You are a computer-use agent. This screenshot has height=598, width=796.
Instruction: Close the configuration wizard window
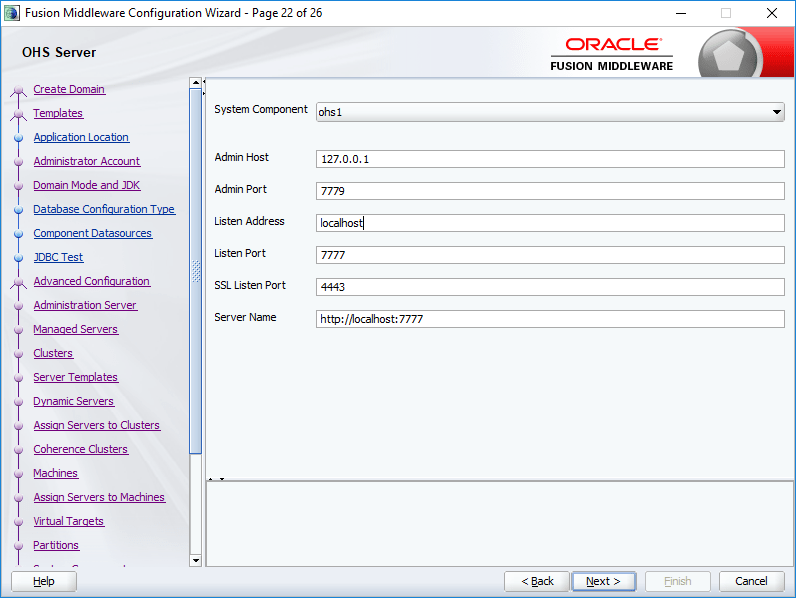tap(772, 13)
